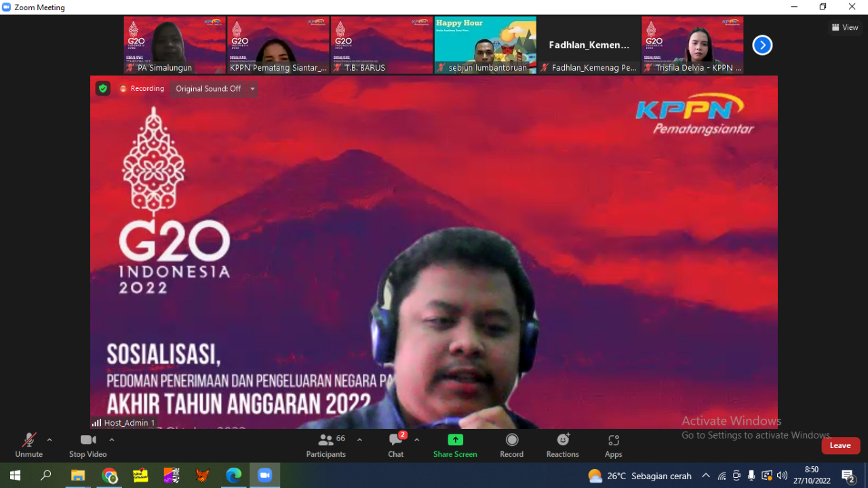
Task: Open File Explorer from taskbar
Action: point(78,475)
